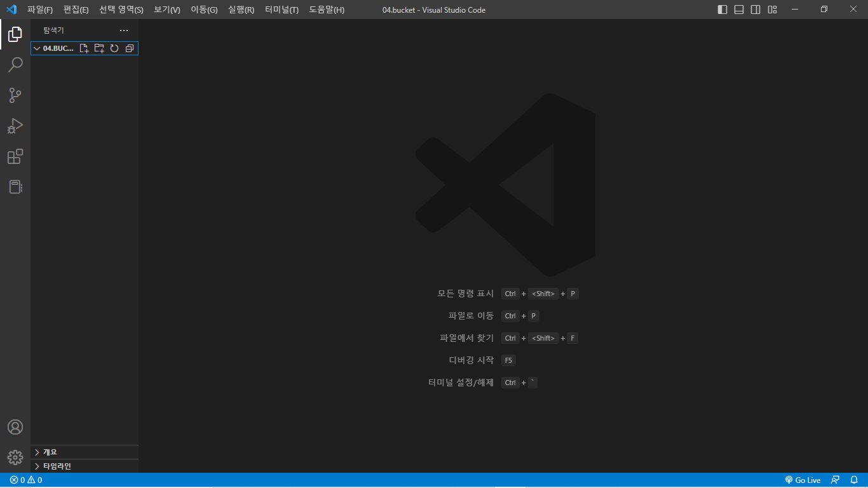The image size is (868, 488).
Task: Open the 실행(R) menu
Action: pyautogui.click(x=241, y=10)
